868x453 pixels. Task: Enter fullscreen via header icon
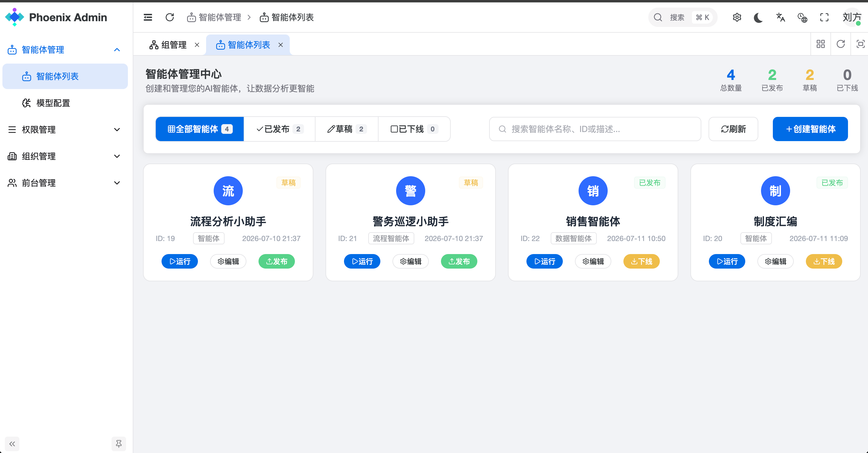(824, 17)
